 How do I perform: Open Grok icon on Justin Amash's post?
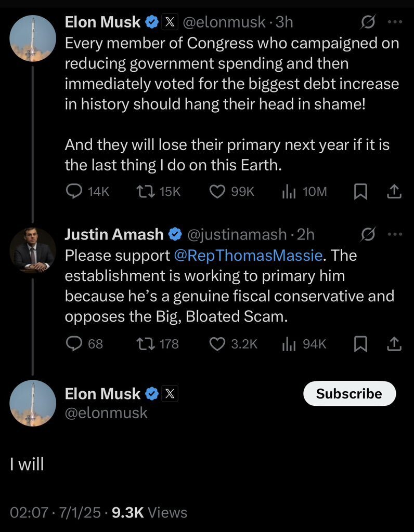368,234
